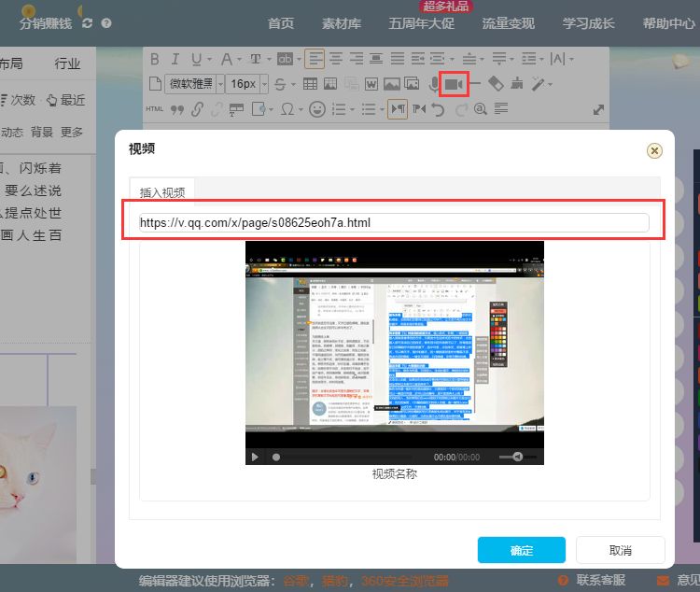Expand editor to fullscreen

tap(598, 109)
